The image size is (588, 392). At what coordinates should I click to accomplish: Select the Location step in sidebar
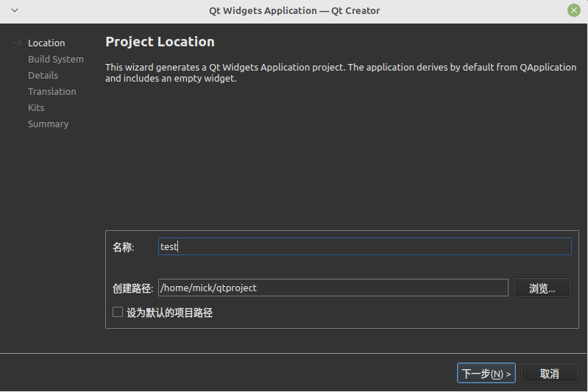pos(46,43)
